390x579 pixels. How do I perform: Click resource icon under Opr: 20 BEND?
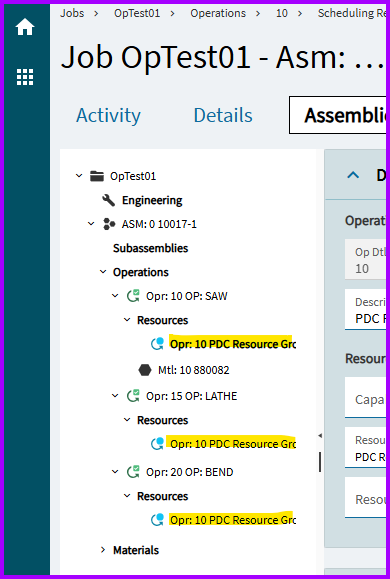click(x=157, y=519)
